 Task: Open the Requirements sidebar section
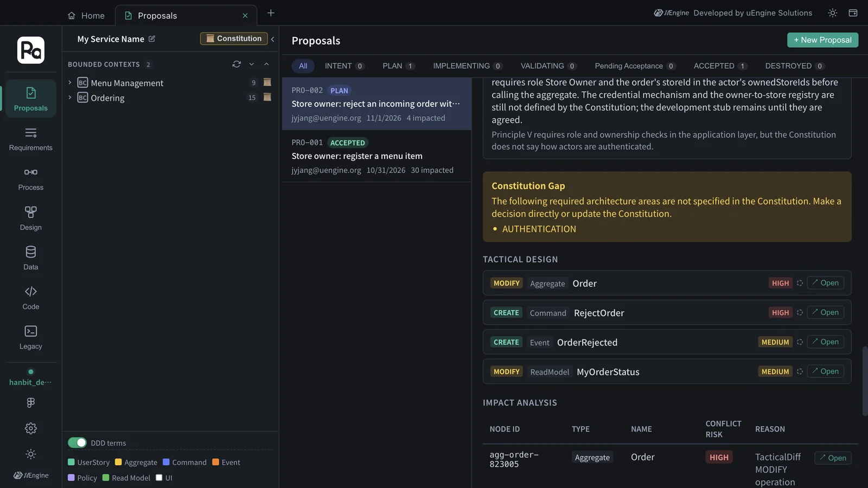pyautogui.click(x=31, y=139)
